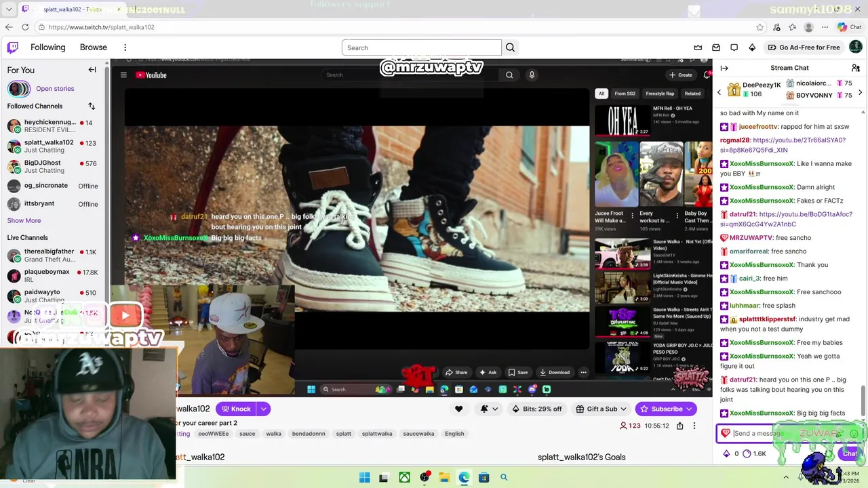868x488 pixels.
Task: Open rcgmal28's YouTube link in chat
Action: click(783, 145)
